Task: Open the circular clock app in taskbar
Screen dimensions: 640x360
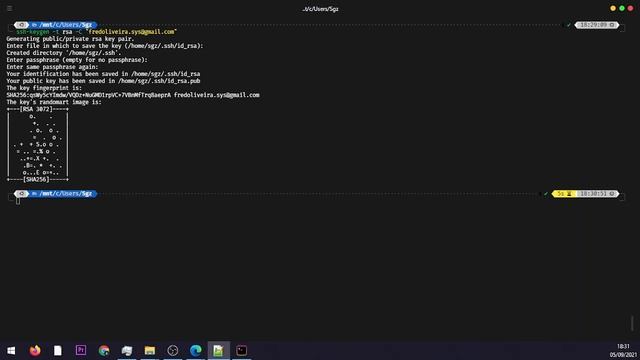Action: tap(173, 350)
